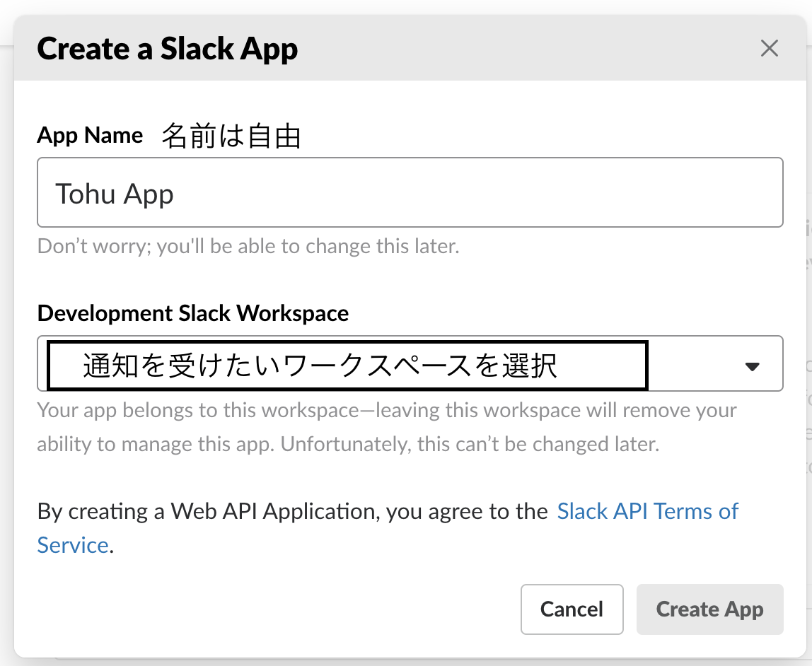Click the empty right side of the App Name field

point(601,192)
